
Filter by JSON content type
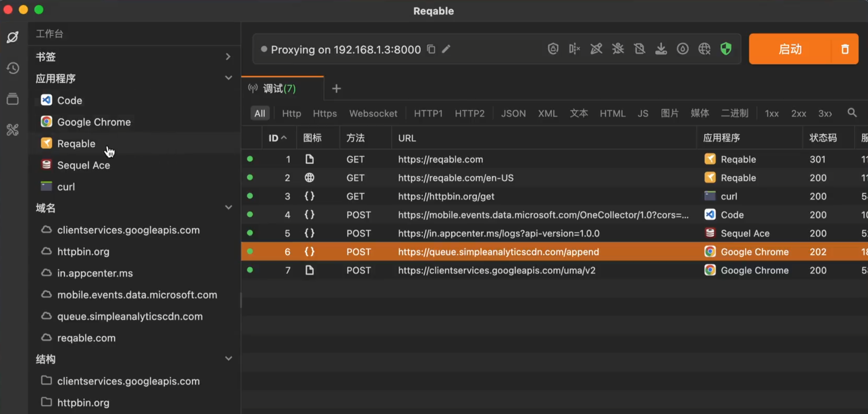pos(513,113)
